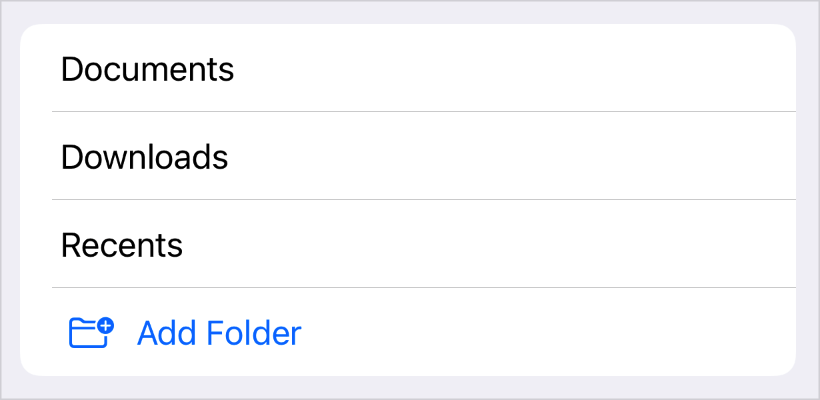Select the Downloads label text
The width and height of the screenshot is (820, 400).
tap(144, 156)
